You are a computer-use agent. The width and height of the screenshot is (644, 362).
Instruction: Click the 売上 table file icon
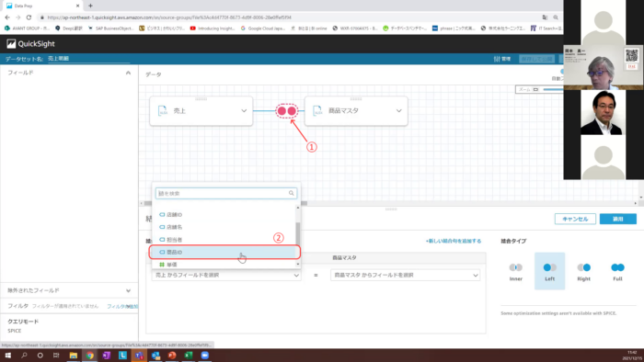pyautogui.click(x=163, y=110)
